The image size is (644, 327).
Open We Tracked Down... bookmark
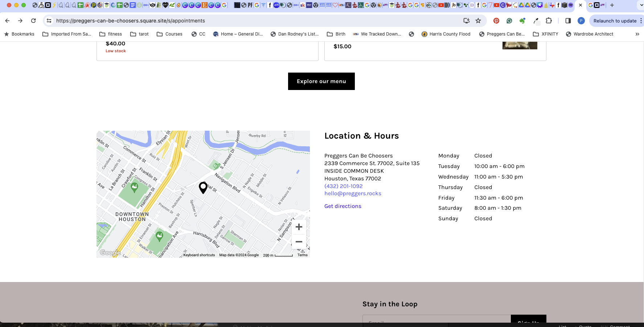click(x=377, y=34)
